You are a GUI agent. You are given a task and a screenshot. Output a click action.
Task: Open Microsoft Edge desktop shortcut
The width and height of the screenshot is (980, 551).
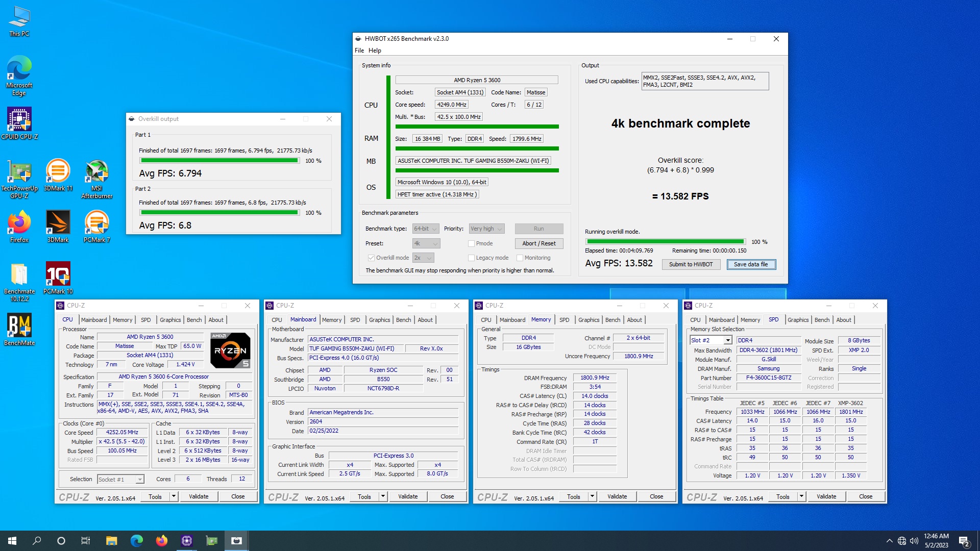pos(19,76)
